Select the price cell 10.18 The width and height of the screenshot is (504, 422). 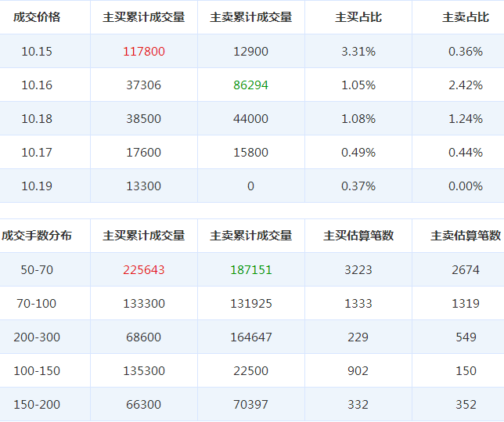click(37, 119)
